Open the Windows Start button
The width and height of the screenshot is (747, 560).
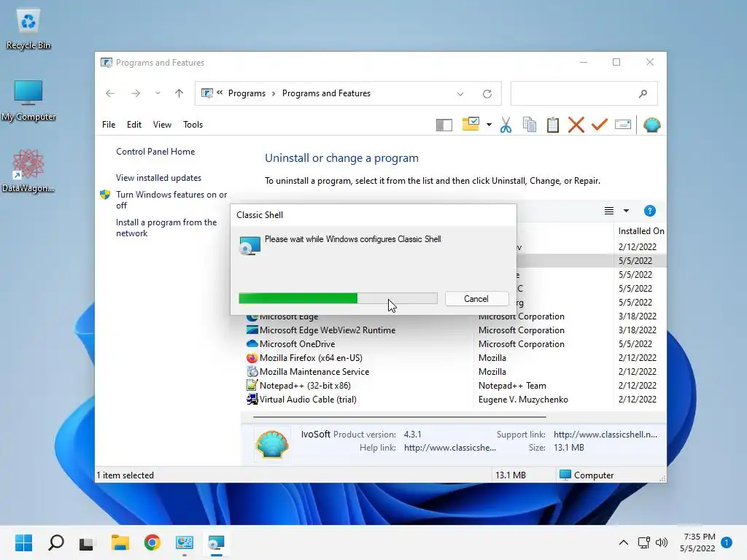click(x=23, y=542)
